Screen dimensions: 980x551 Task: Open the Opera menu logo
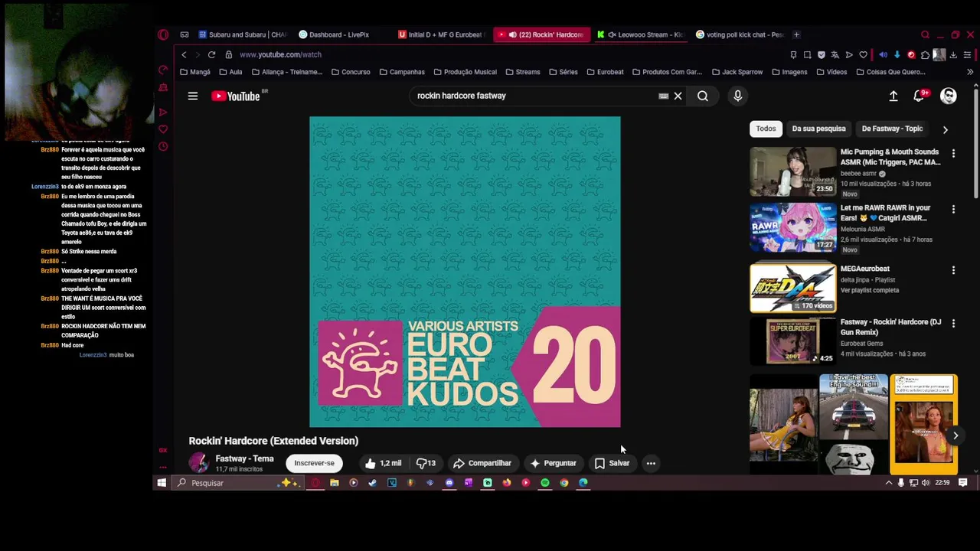click(163, 34)
